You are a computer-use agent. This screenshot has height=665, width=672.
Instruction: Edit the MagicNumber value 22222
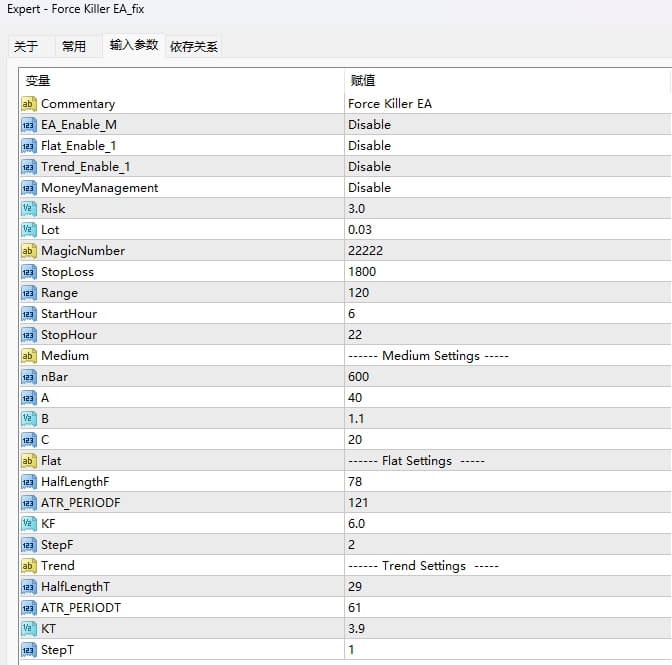[x=508, y=251]
